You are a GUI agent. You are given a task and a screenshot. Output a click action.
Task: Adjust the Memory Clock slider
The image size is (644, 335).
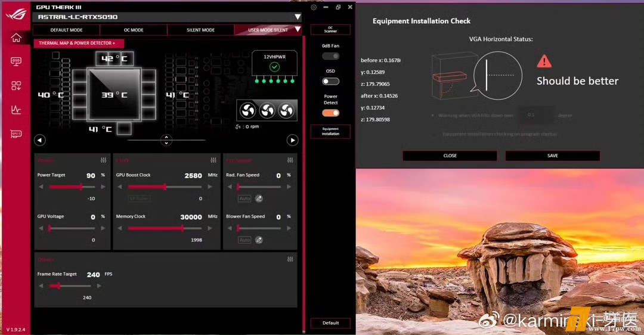click(x=165, y=228)
